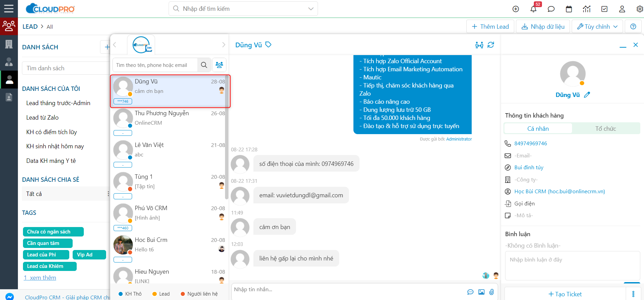Switch to Tổ chức tab
This screenshot has height=300, width=644.
605,128
